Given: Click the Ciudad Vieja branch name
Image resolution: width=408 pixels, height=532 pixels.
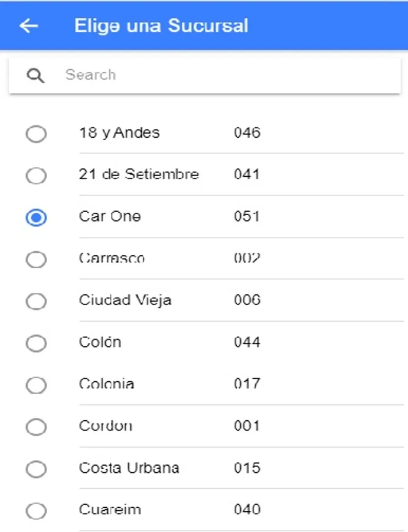Looking at the screenshot, I should (125, 300).
